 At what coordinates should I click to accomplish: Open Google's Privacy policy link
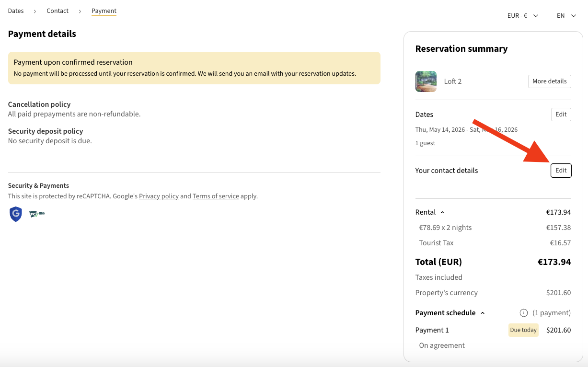pos(159,196)
